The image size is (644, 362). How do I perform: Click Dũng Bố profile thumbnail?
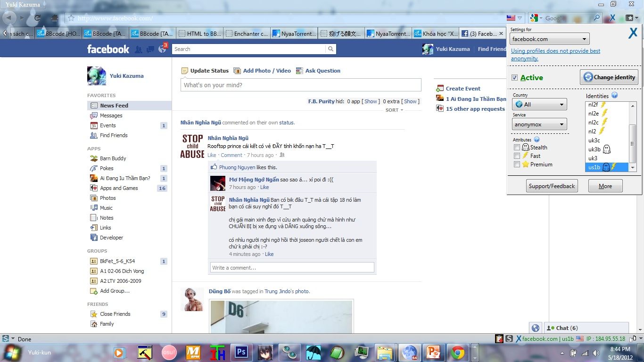point(192,299)
